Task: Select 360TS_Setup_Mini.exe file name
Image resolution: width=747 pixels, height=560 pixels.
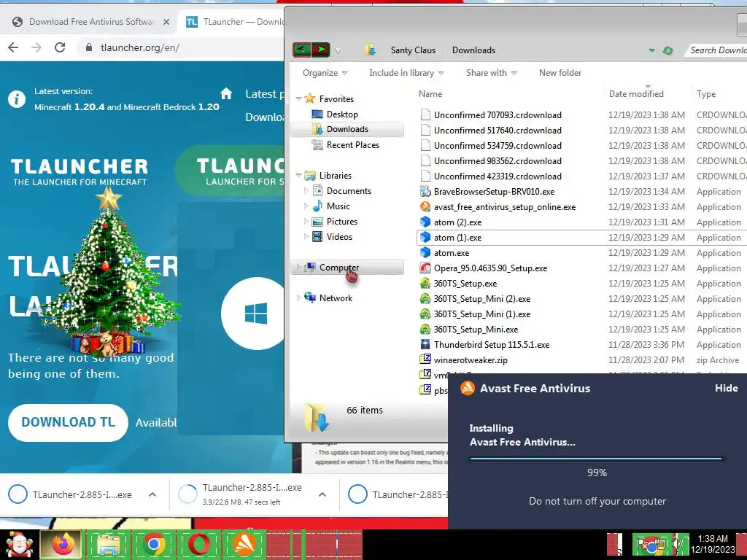Action: pyautogui.click(x=476, y=329)
